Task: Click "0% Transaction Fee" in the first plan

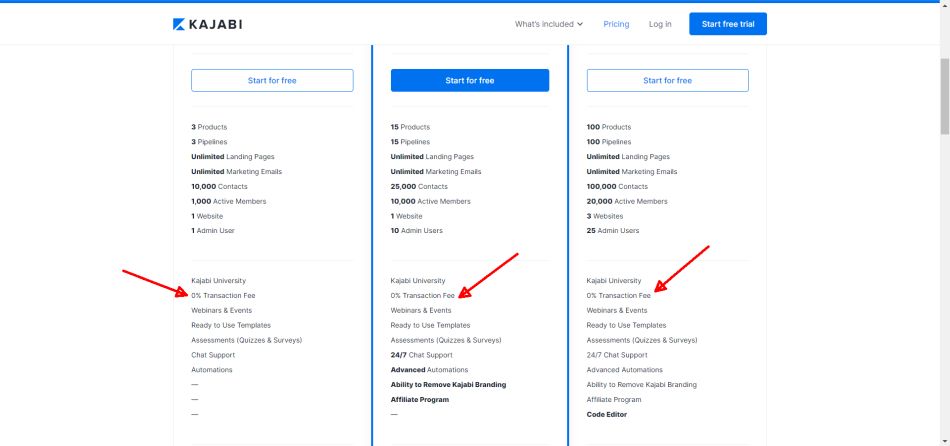Action: pyautogui.click(x=224, y=296)
